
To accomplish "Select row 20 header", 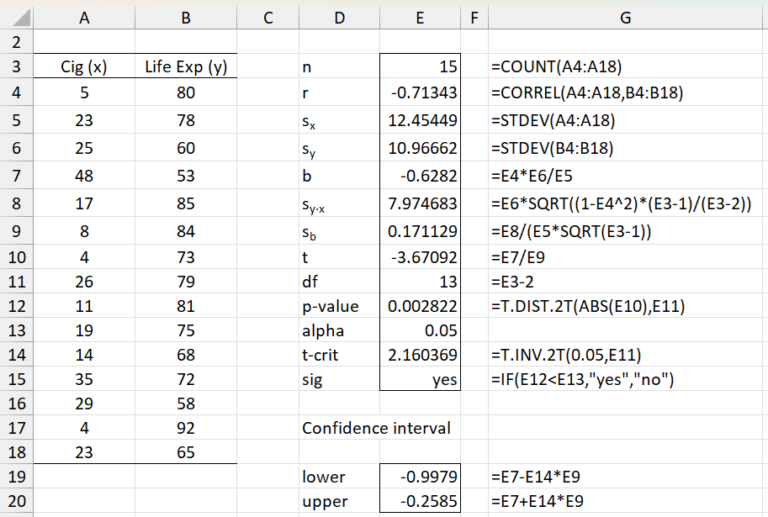I will (17, 501).
